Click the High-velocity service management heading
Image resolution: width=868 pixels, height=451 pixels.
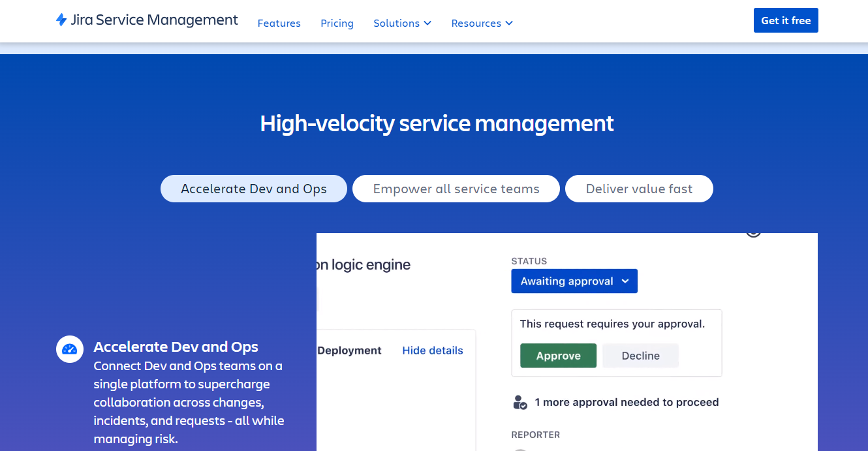(x=437, y=123)
